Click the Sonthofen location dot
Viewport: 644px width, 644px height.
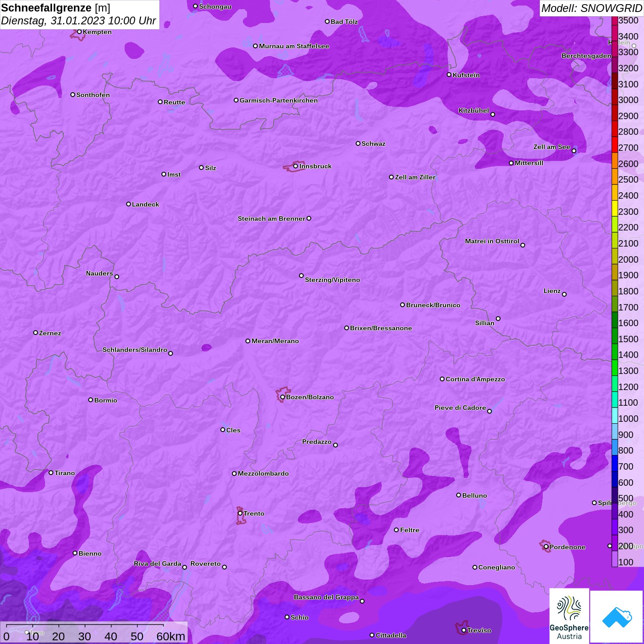[x=73, y=95]
